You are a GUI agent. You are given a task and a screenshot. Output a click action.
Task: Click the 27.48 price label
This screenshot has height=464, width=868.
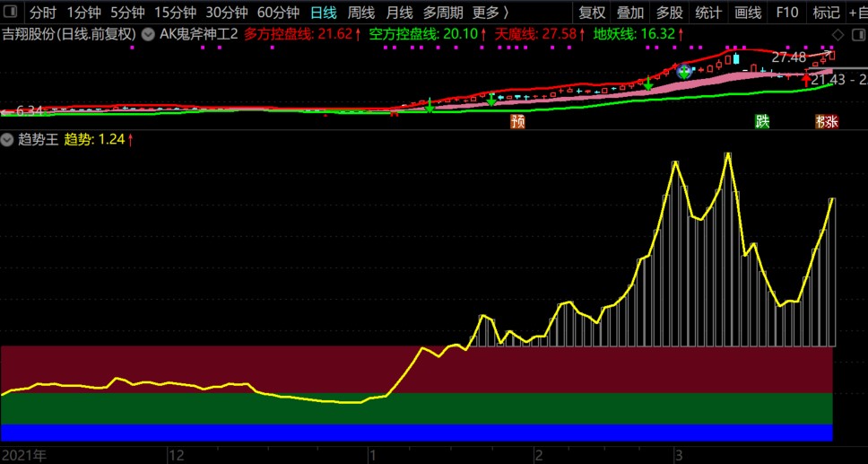(789, 57)
